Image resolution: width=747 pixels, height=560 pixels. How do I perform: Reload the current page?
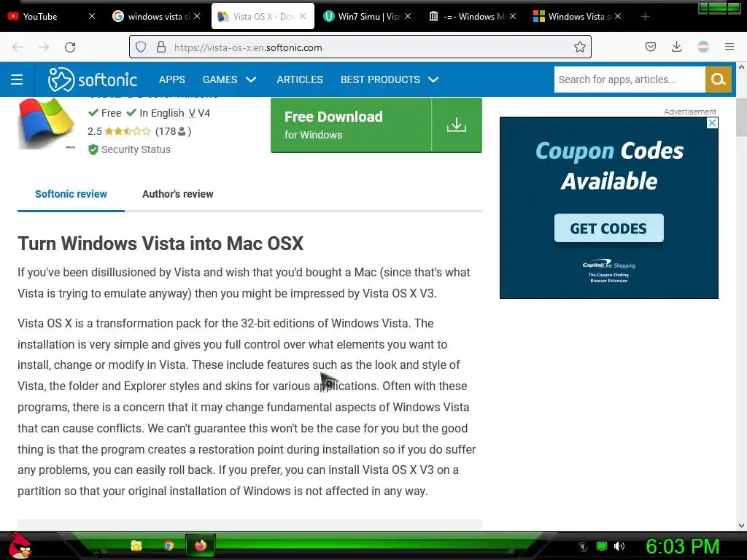point(70,47)
